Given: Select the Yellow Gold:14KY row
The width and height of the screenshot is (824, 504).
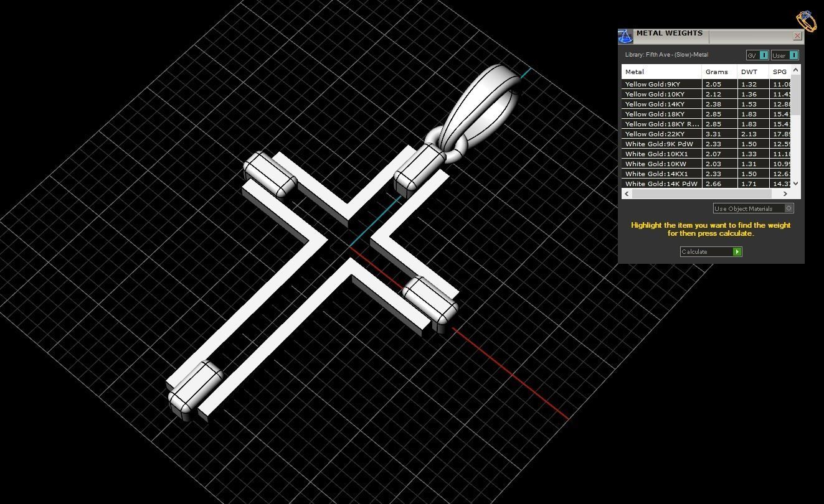Looking at the screenshot, I should pyautogui.click(x=706, y=104).
